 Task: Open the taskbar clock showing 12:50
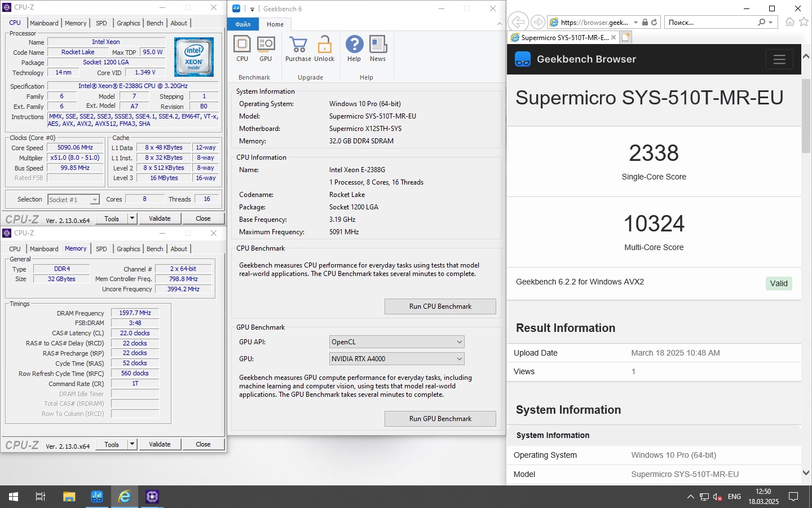click(x=764, y=497)
